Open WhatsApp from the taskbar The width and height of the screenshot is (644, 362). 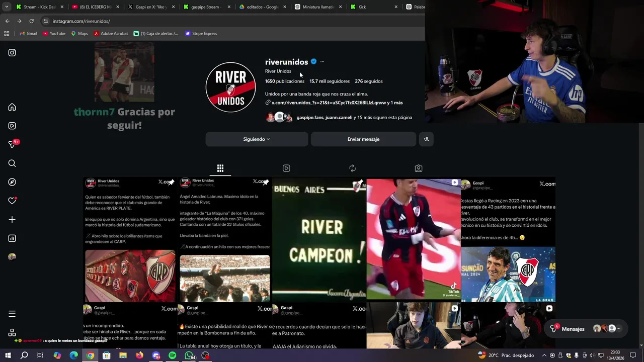(189, 355)
